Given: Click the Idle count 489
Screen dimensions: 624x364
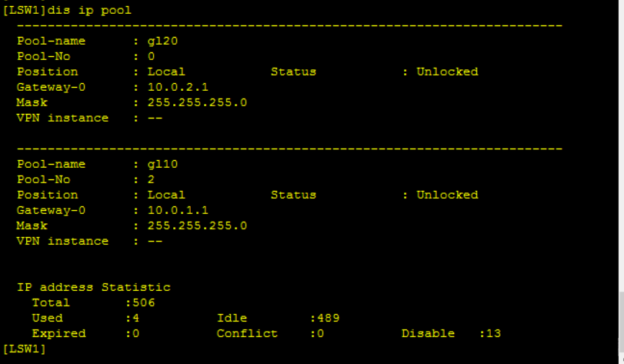Looking at the screenshot, I should point(328,318).
